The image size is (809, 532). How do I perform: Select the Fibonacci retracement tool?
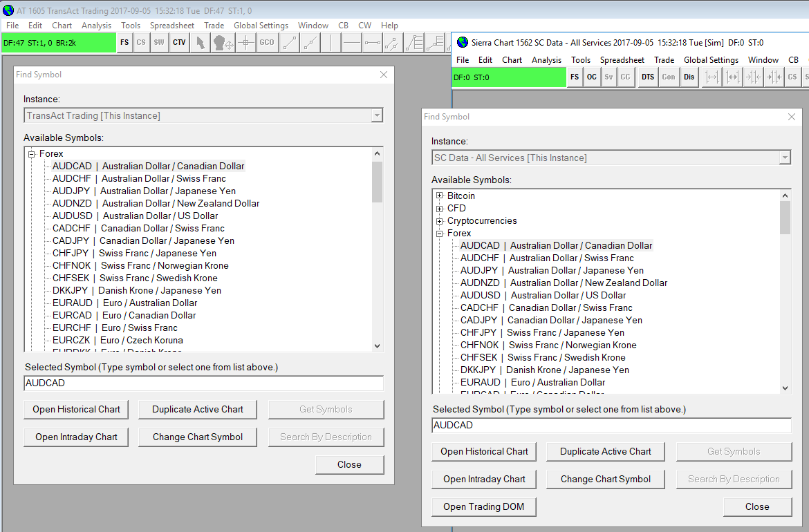click(413, 43)
